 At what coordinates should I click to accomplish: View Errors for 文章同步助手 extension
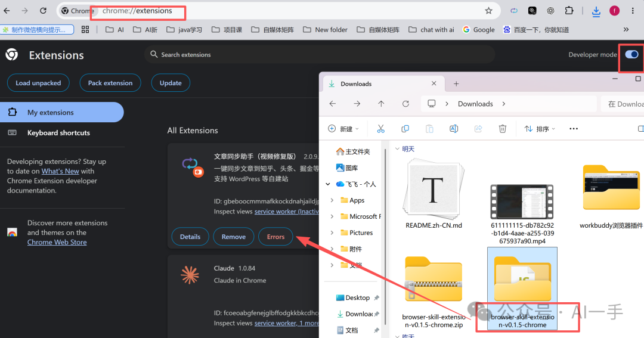point(275,237)
